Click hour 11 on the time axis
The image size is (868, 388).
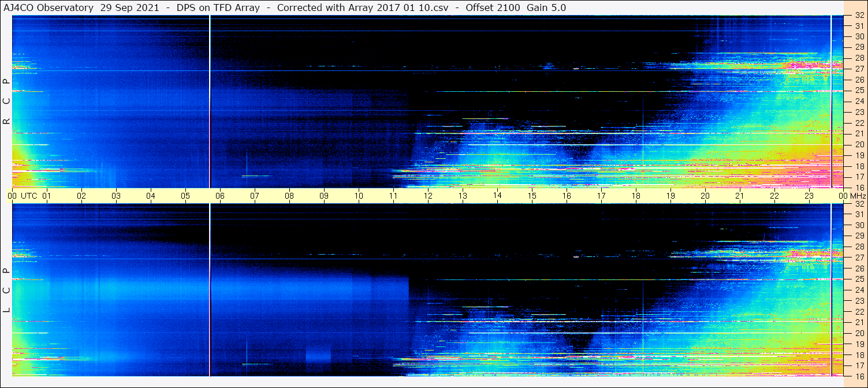393,196
